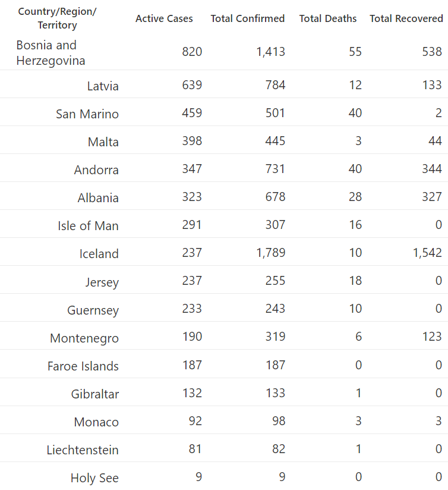This screenshot has height=490, width=448.
Task: Sort by Total Confirmed column header
Action: tap(248, 19)
